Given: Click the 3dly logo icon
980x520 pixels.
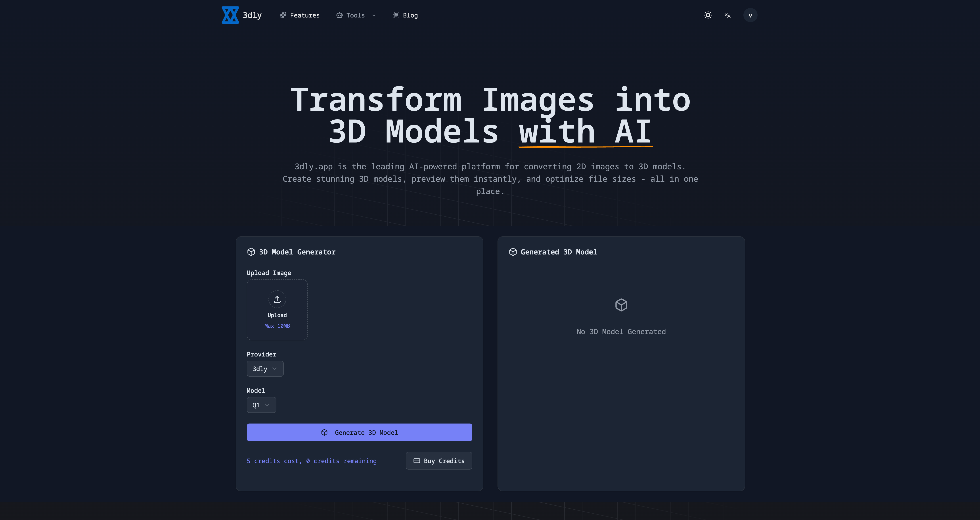Looking at the screenshot, I should (230, 15).
